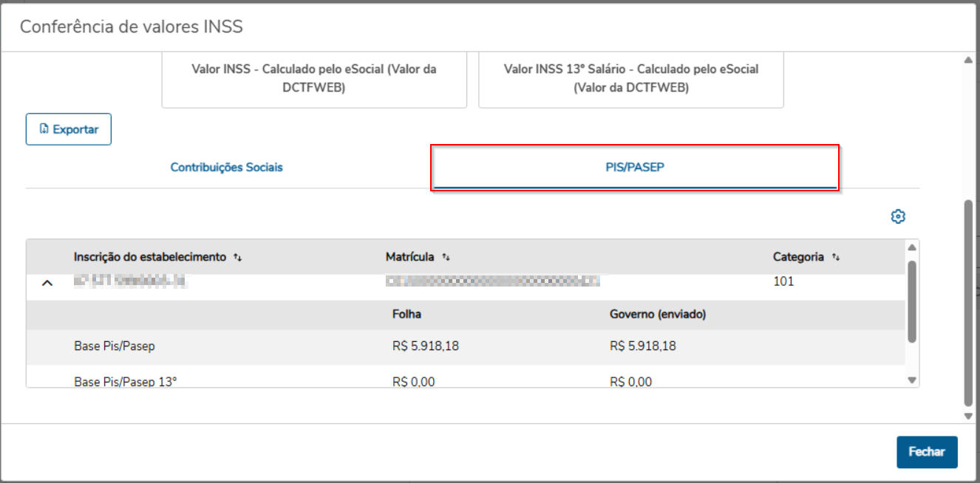Collapse the expanded establishment row chevron
Image resolution: width=980 pixels, height=483 pixels.
(47, 283)
